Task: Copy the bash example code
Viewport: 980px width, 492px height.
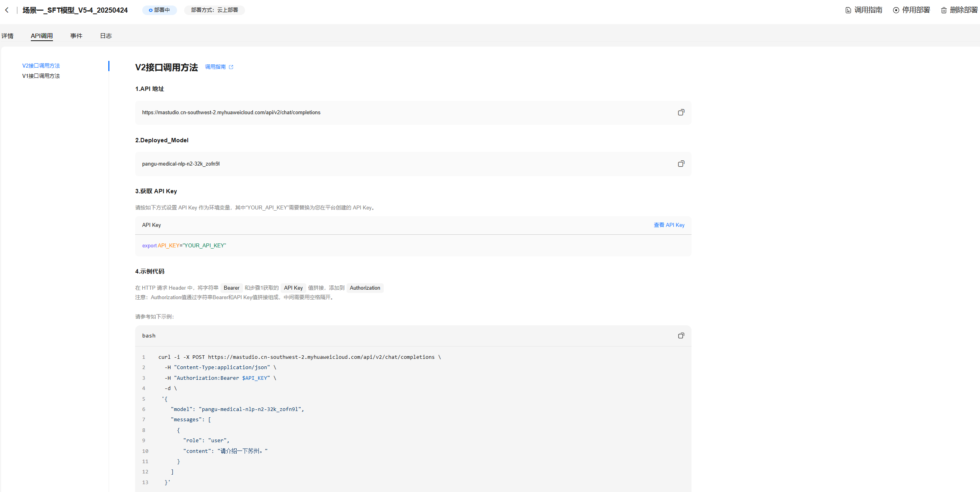Action: click(x=681, y=336)
